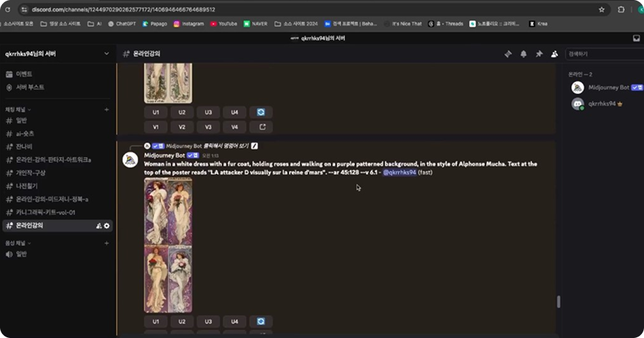
Task: Collapse the 채팅 채널 category
Action: pos(18,109)
